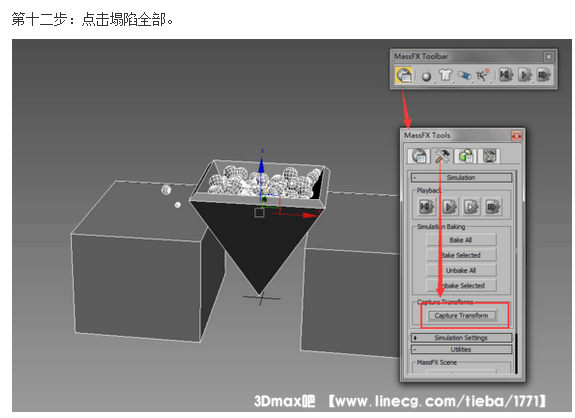Click the Capture Transform button
The height and width of the screenshot is (418, 575).
461,315
